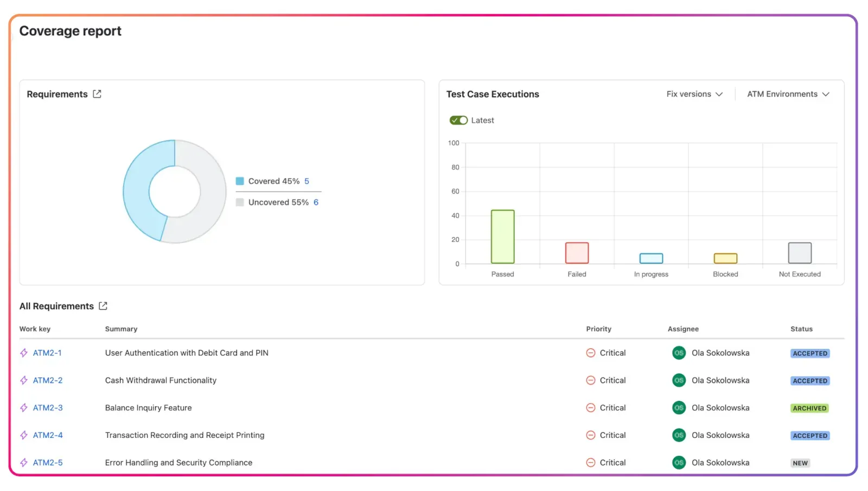Sort table by Priority column header
868x491 pixels.
point(598,329)
